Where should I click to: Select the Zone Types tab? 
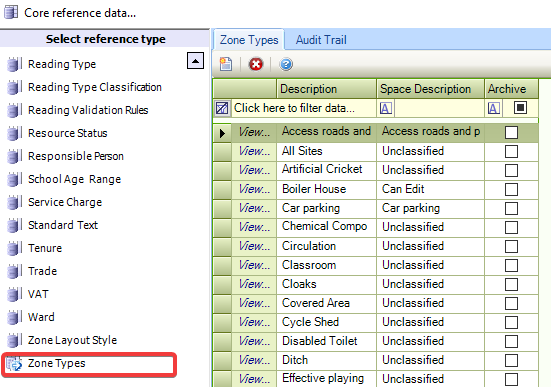tap(249, 40)
